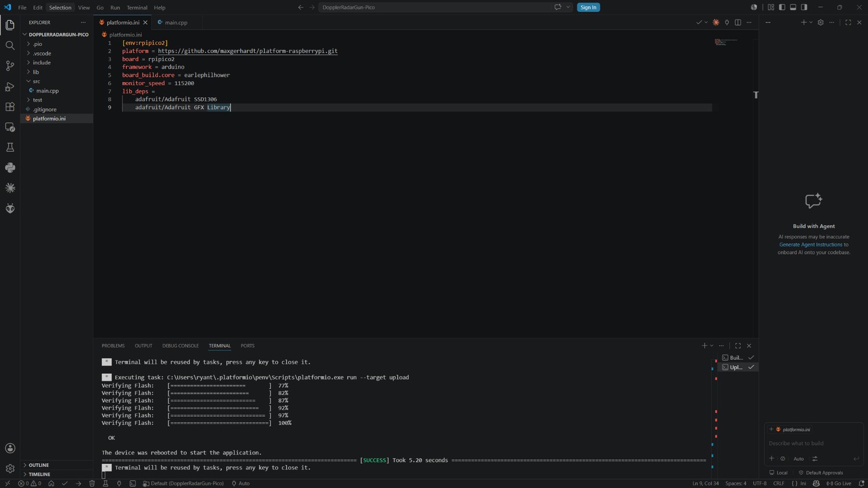Viewport: 868px width, 488px height.
Task: Maximize the chat panel
Action: [848, 23]
